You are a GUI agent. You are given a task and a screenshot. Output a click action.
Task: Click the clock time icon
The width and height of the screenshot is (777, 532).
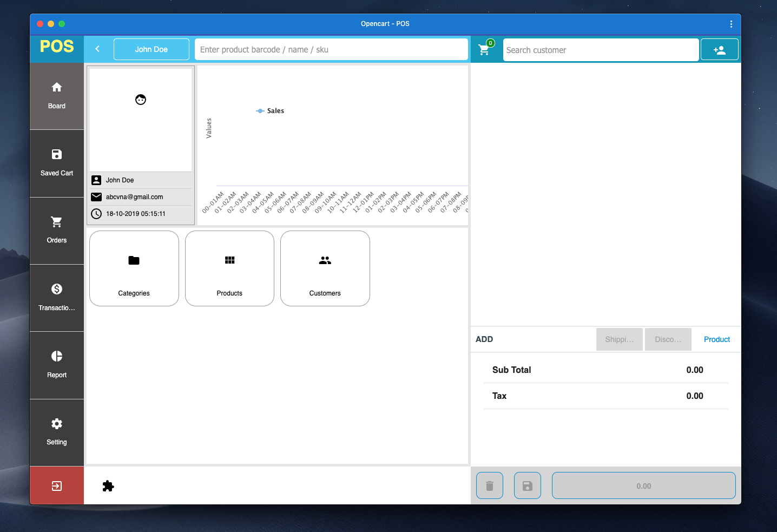click(x=96, y=214)
